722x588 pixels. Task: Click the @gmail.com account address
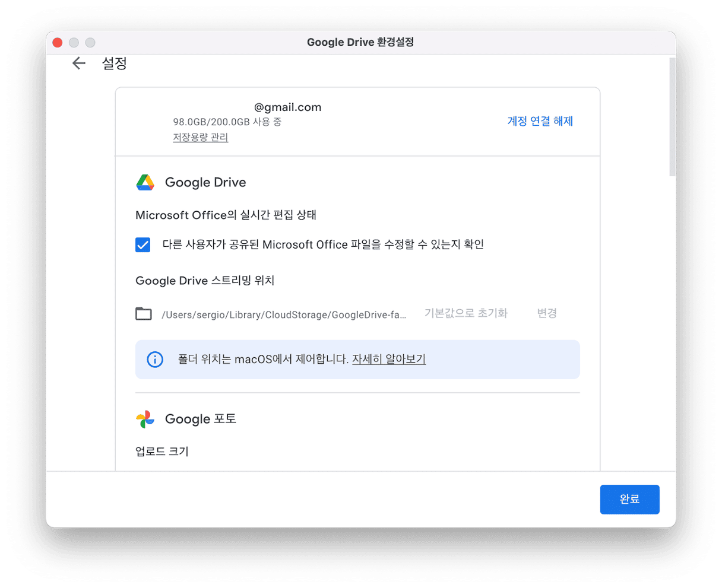287,107
